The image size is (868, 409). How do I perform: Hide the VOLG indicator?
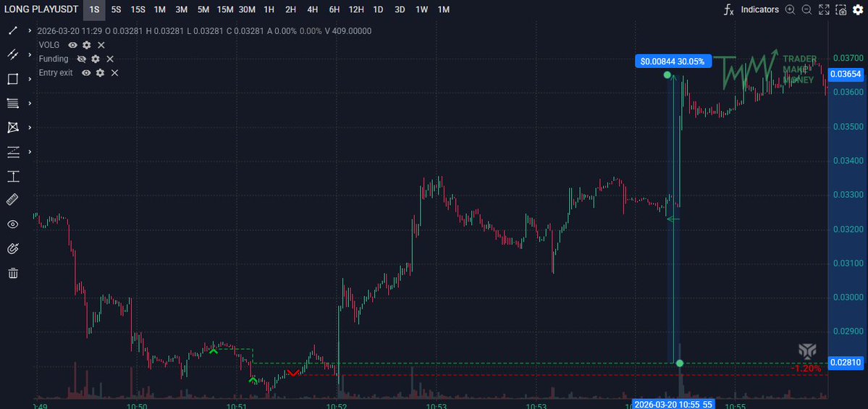point(72,45)
